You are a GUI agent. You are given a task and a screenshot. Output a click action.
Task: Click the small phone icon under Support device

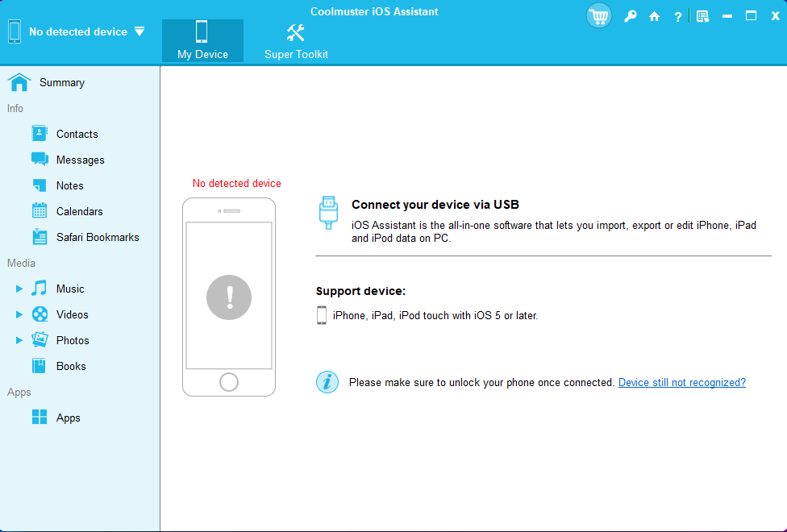322,315
